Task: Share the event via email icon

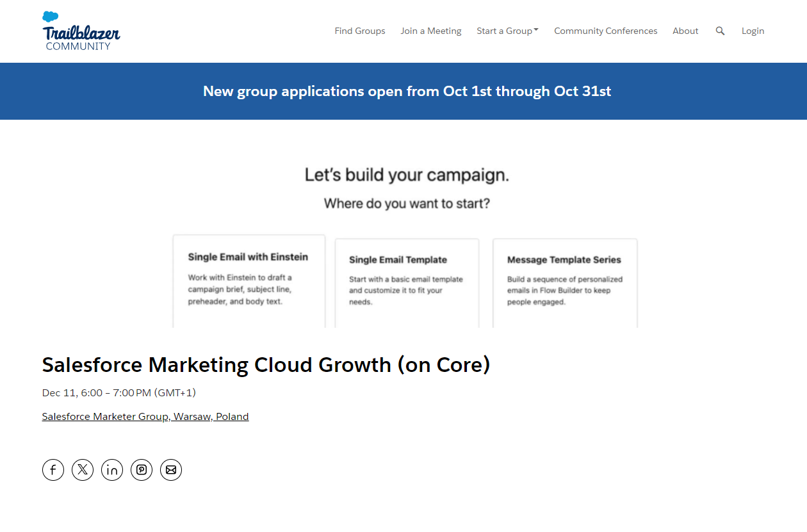Action: pyautogui.click(x=171, y=470)
